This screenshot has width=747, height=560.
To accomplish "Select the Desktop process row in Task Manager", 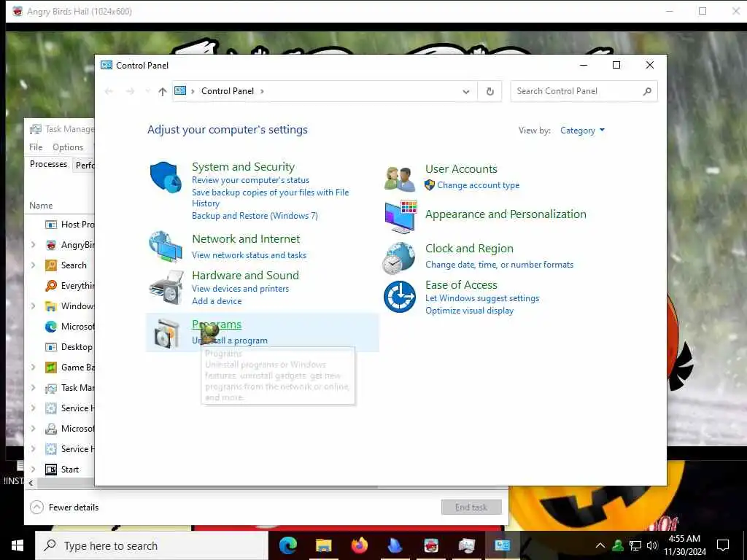I will [60, 347].
